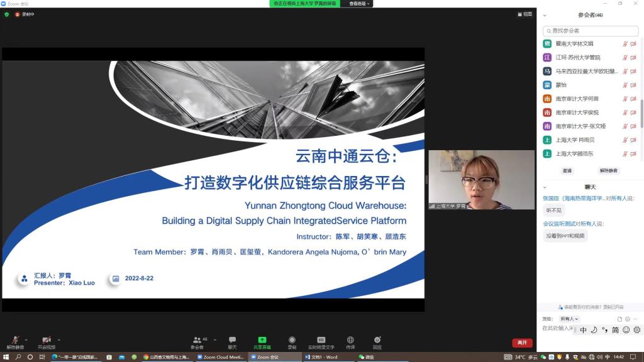Open the 回应 reactions icon

pos(377,340)
